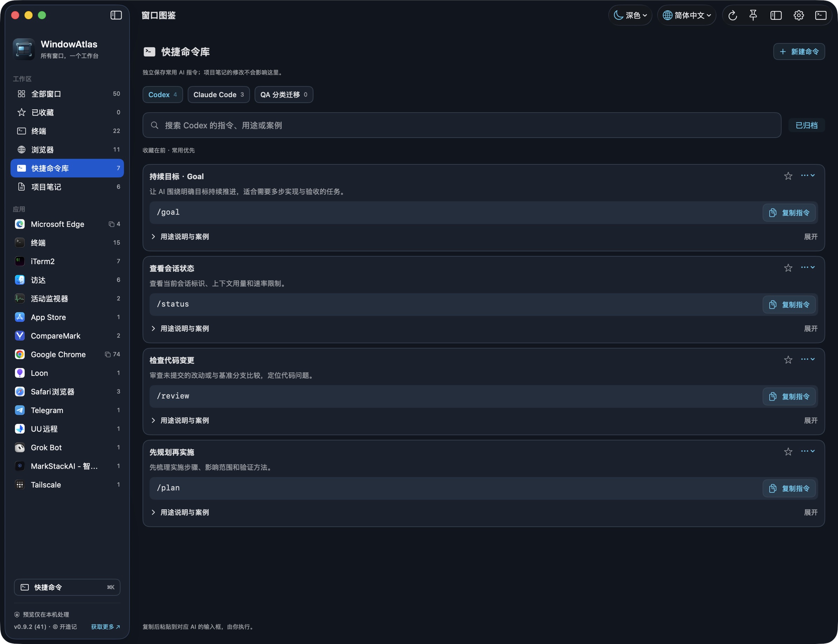The image size is (838, 644).
Task: Toggle the 已归档 archived filter
Action: [806, 125]
